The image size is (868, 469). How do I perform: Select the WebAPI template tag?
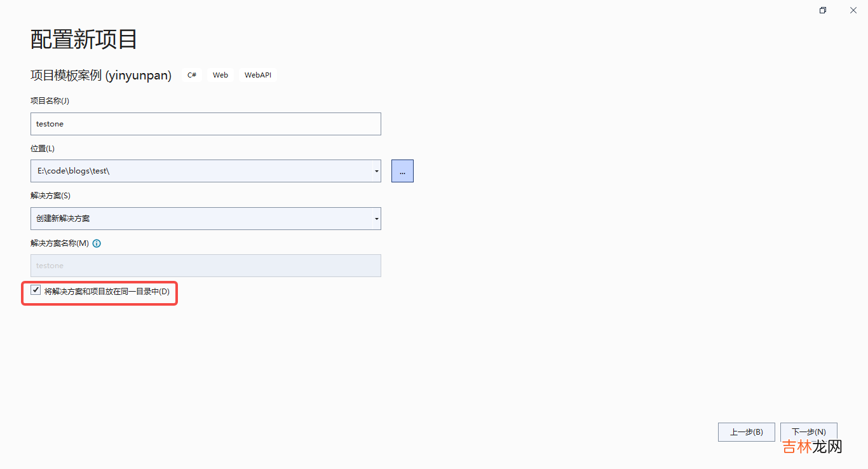tap(258, 75)
